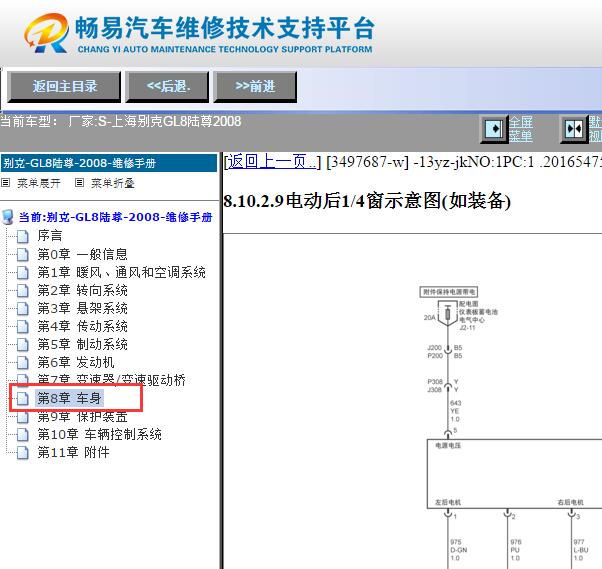Collapse all with 菜单折叠
This screenshot has width=602, height=569.
pyautogui.click(x=112, y=183)
